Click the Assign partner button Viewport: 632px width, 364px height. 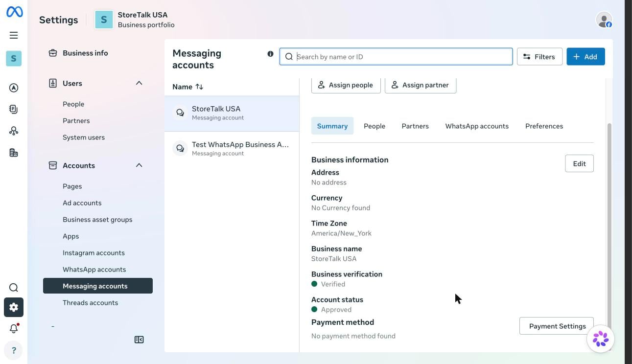(421, 85)
